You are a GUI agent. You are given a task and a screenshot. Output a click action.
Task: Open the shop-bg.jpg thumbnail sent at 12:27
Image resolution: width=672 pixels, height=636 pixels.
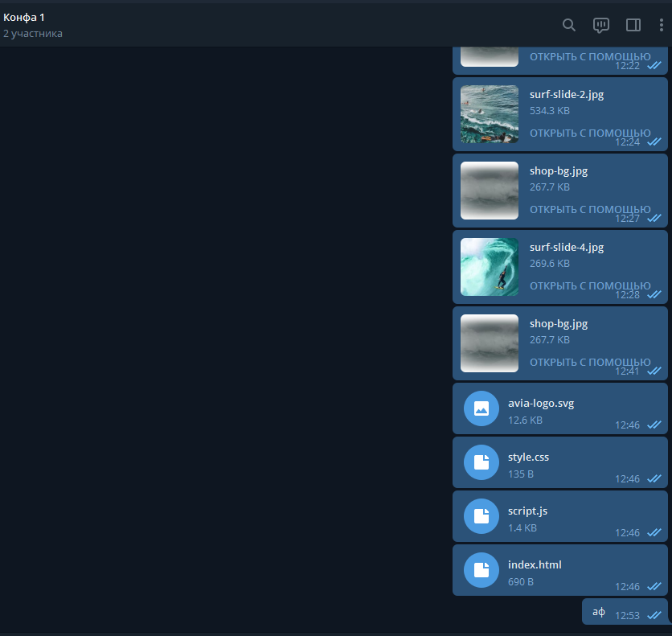[490, 191]
